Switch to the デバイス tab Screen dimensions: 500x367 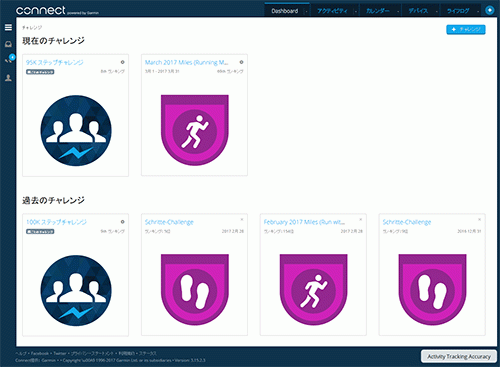[x=418, y=11]
